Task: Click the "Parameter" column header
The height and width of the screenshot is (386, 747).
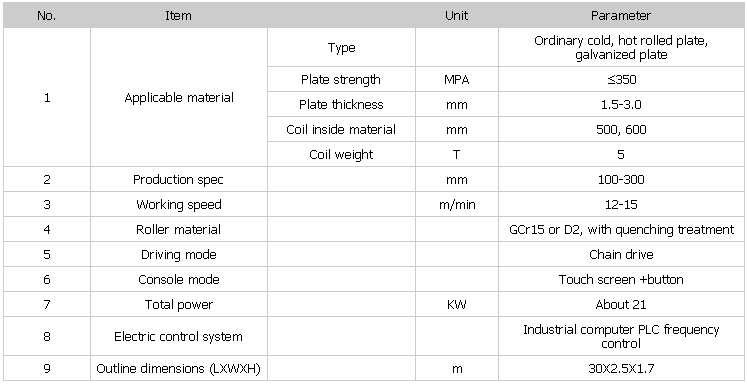Action: click(621, 15)
